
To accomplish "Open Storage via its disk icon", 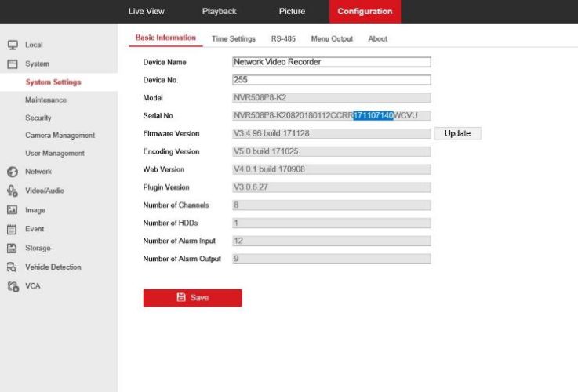I will coord(12,249).
